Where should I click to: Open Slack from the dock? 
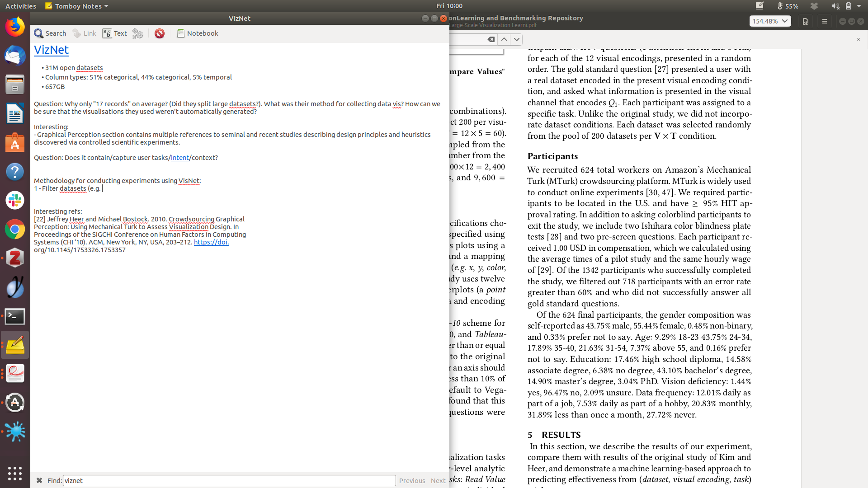pyautogui.click(x=15, y=200)
